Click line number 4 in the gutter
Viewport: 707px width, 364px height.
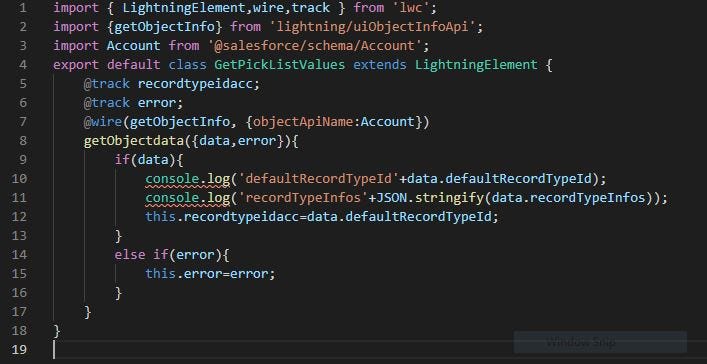(x=23, y=65)
